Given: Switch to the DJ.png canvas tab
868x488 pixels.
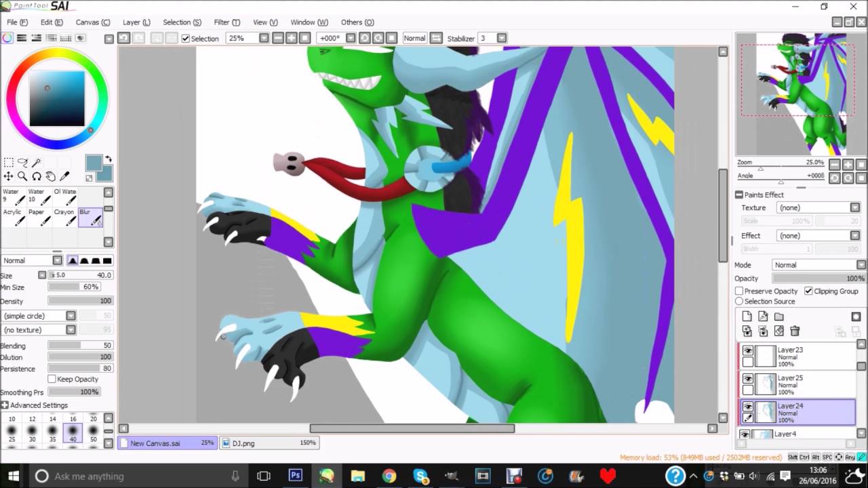Looking at the screenshot, I should [269, 443].
